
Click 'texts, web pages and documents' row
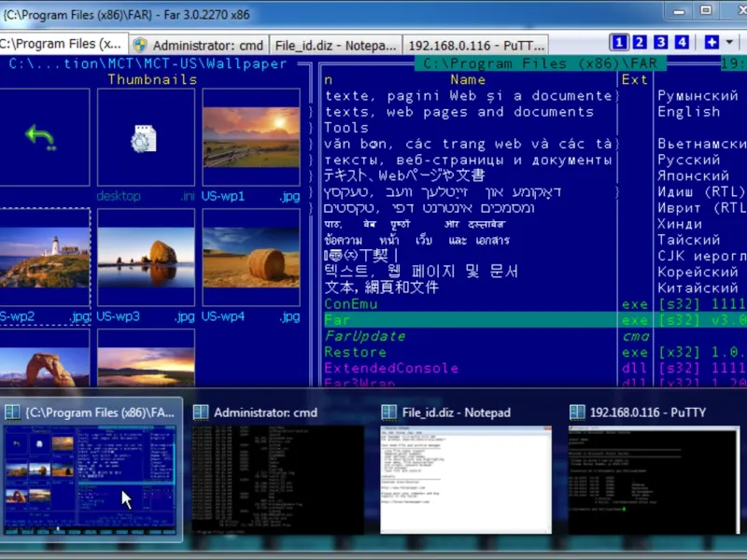pos(470,112)
